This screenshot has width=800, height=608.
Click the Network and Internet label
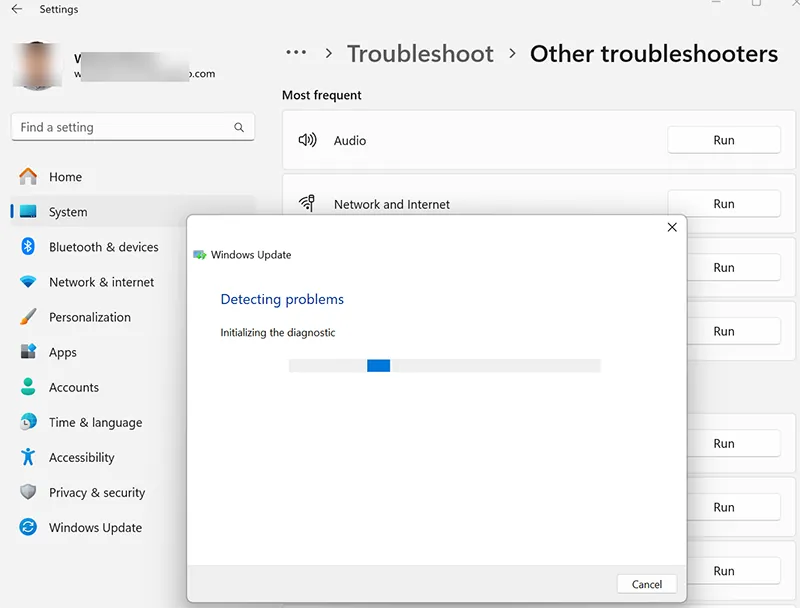[x=392, y=205]
